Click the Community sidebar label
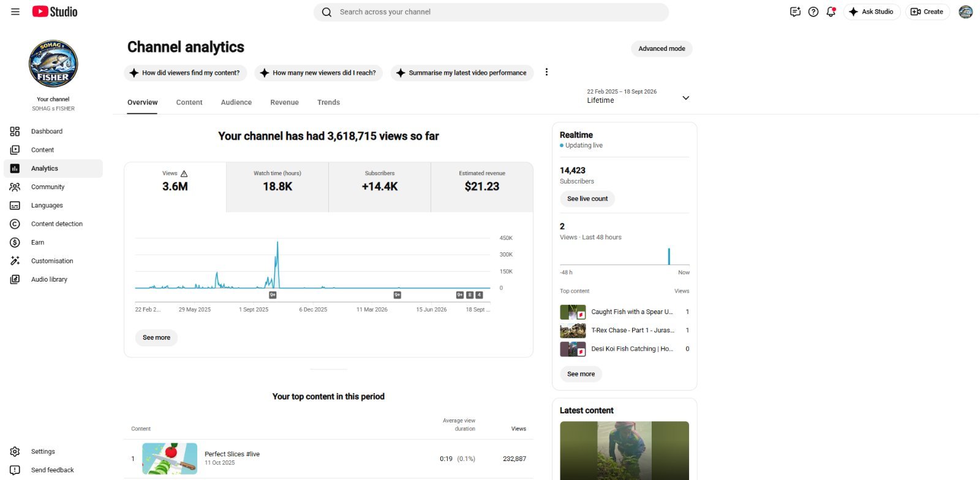980x480 pixels. point(48,187)
